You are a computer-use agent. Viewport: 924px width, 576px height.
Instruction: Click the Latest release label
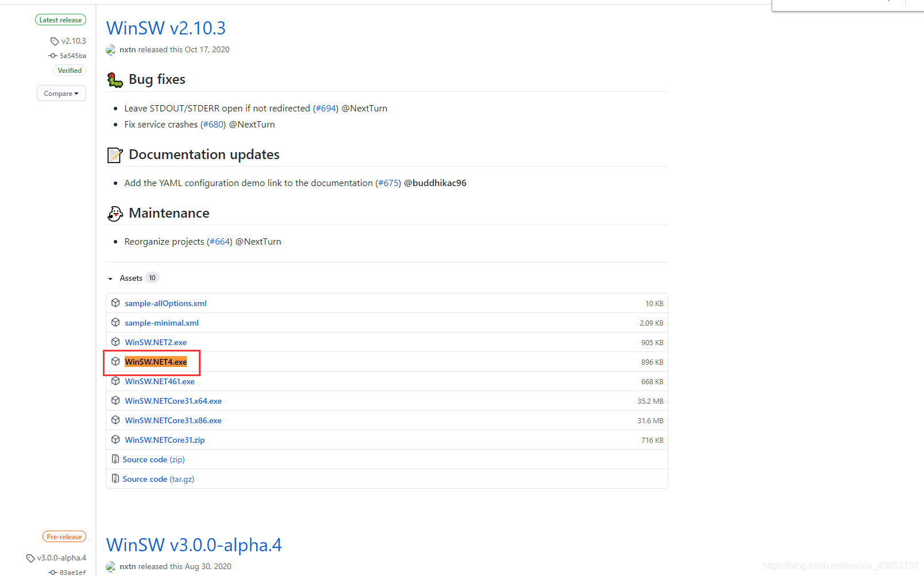pos(60,20)
